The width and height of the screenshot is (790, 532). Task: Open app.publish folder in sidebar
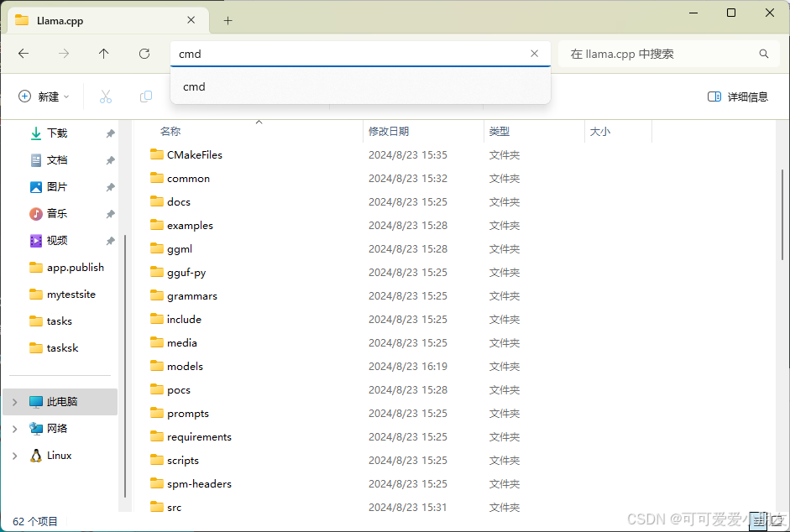click(x=66, y=268)
